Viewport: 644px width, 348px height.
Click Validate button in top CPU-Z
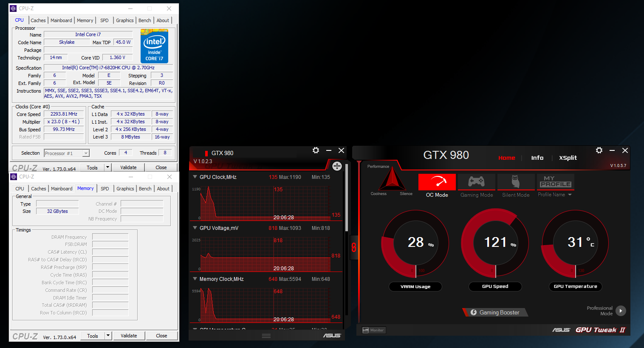coord(128,167)
